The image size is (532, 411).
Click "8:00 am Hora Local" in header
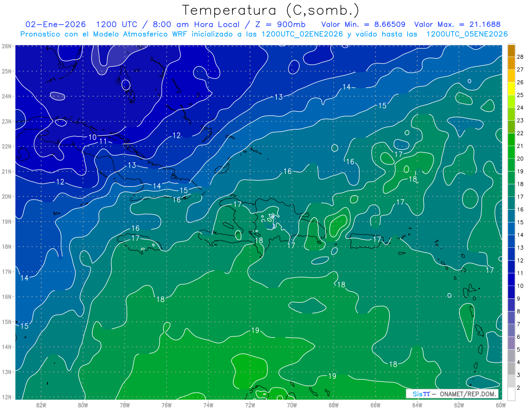[x=196, y=24]
